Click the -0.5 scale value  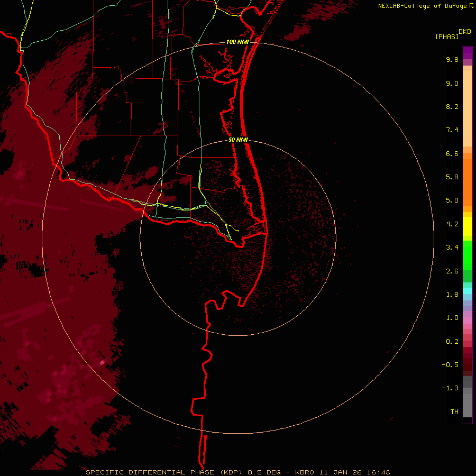click(450, 365)
